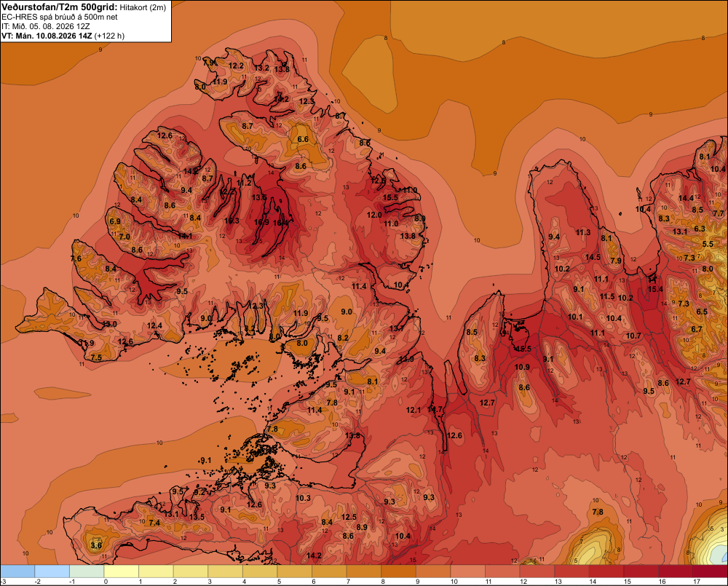This screenshot has width=728, height=586.
Task: Click the legend swatch between 14 and 15
Action: coord(606,571)
